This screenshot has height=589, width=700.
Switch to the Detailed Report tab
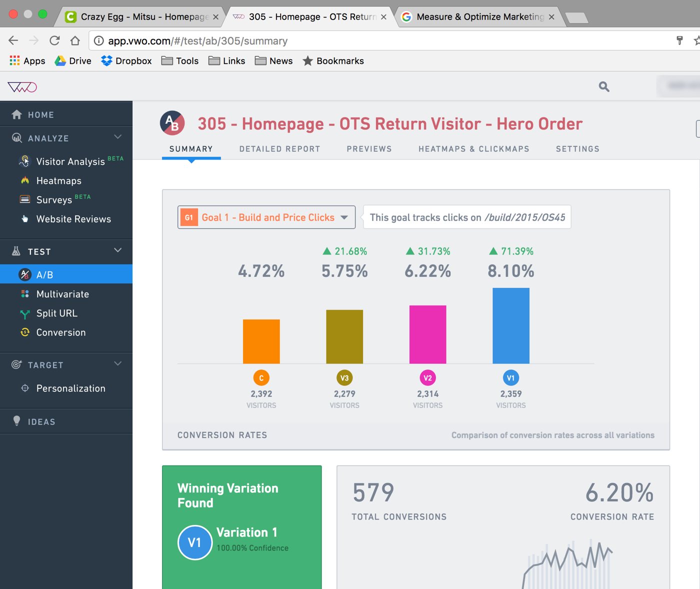pyautogui.click(x=279, y=149)
